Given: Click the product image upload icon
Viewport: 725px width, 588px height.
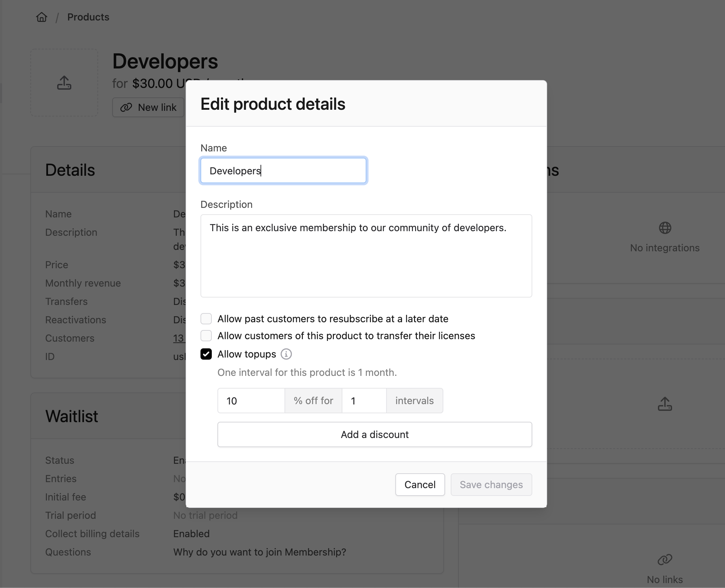Looking at the screenshot, I should [64, 83].
